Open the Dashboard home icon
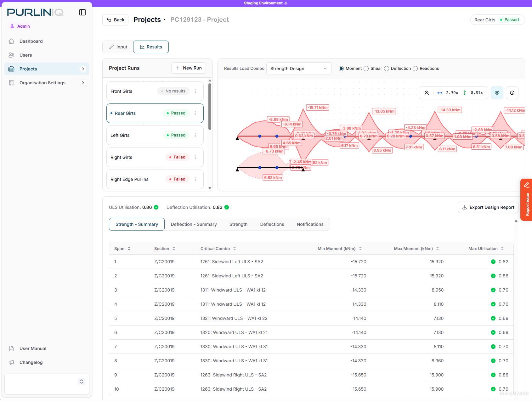This screenshot has height=401, width=532. point(11,41)
